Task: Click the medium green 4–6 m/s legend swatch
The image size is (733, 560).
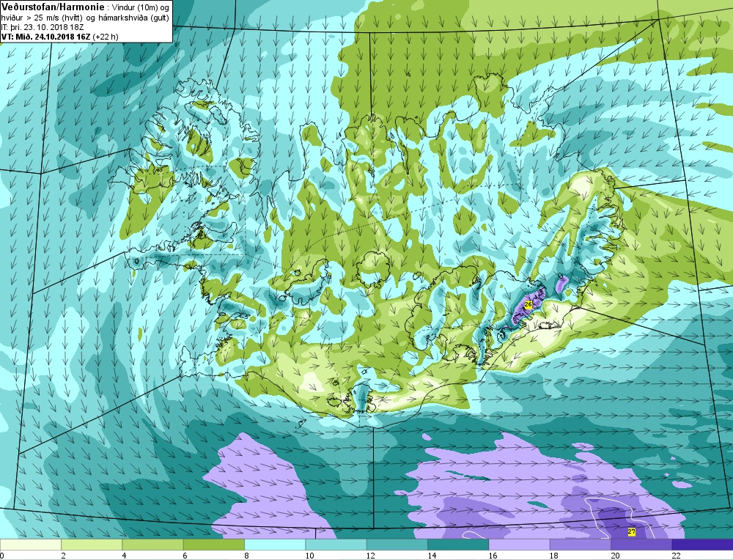Action: tap(153, 545)
